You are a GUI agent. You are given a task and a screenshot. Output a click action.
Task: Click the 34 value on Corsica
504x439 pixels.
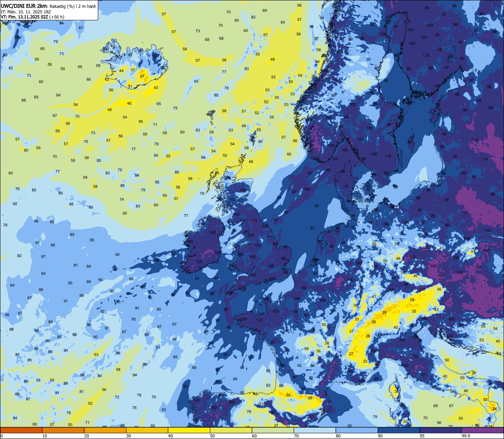[x=396, y=392]
